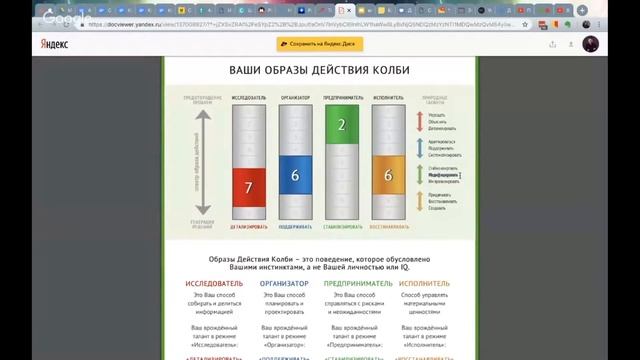Click ИССЛЕДОВАТЕЛЬ label above red column

click(x=249, y=98)
